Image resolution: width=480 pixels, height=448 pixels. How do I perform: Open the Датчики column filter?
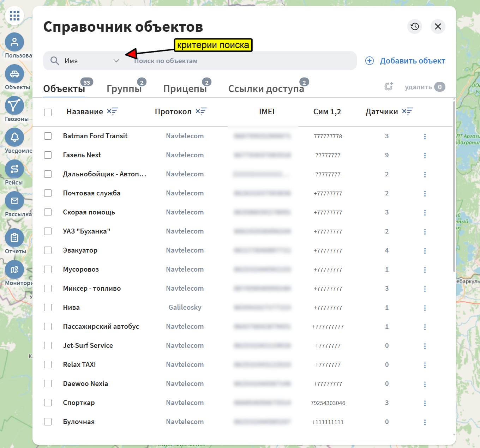pyautogui.click(x=407, y=112)
